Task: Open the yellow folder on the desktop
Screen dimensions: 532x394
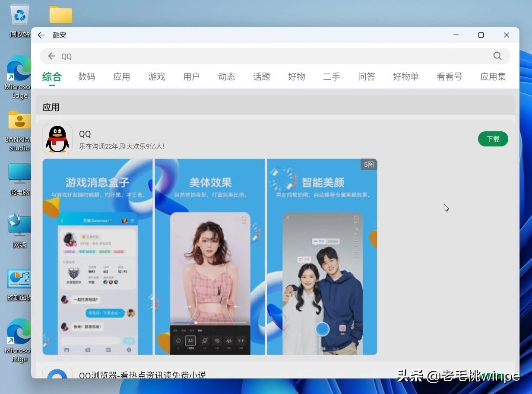Action: pyautogui.click(x=60, y=14)
